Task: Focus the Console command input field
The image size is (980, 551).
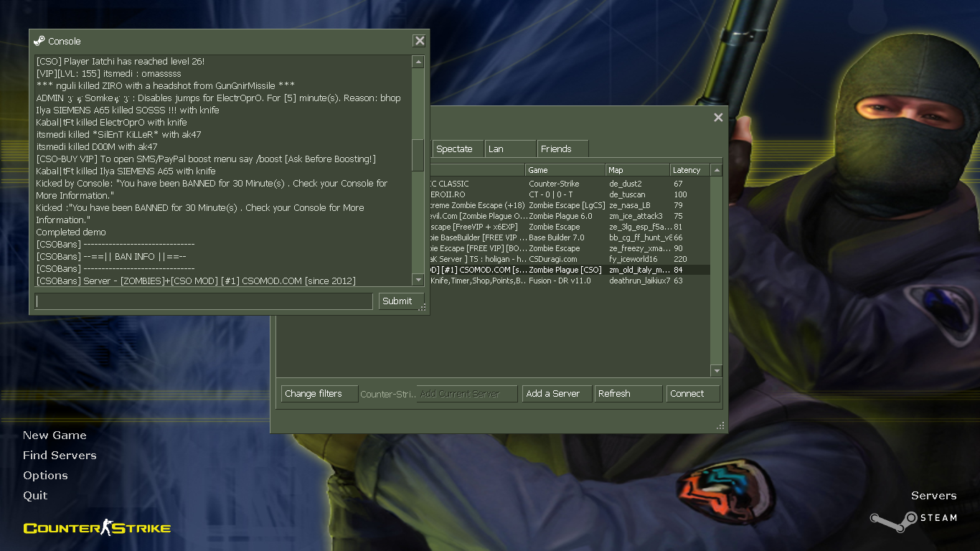Action: [204, 301]
